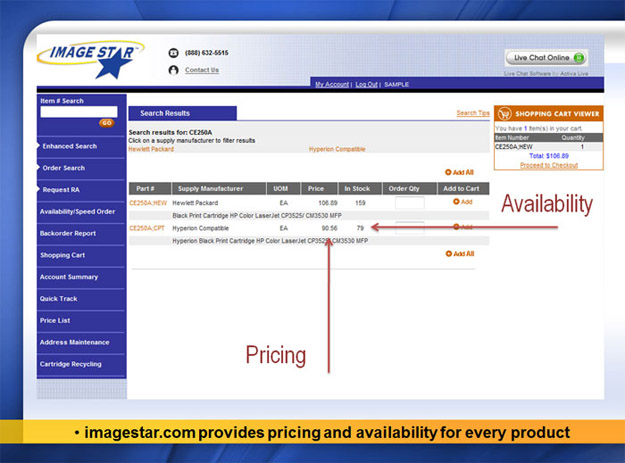
Task: Click the orange GO search button
Action: click(x=106, y=123)
